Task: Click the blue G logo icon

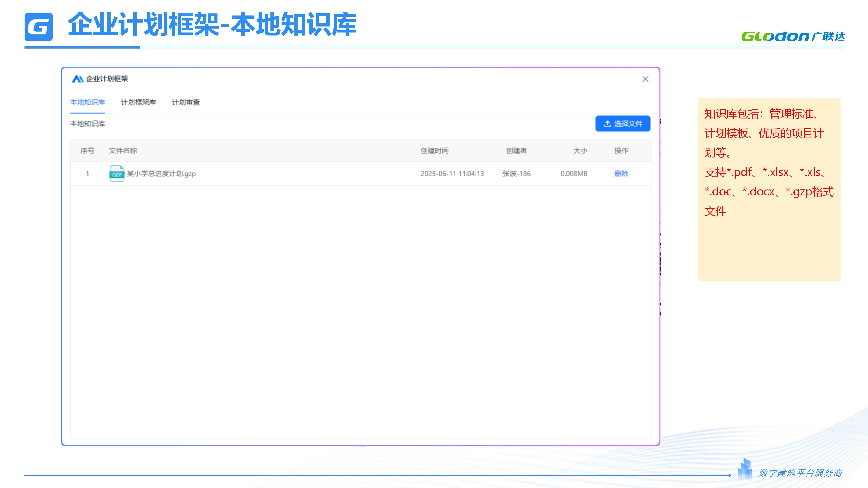Action: [x=38, y=27]
